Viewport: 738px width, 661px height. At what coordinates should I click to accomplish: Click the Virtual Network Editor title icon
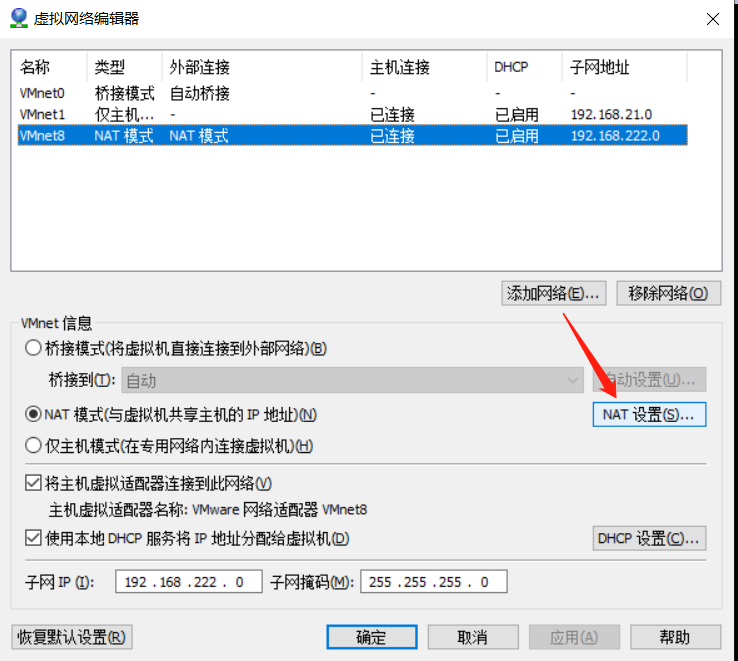click(18, 18)
